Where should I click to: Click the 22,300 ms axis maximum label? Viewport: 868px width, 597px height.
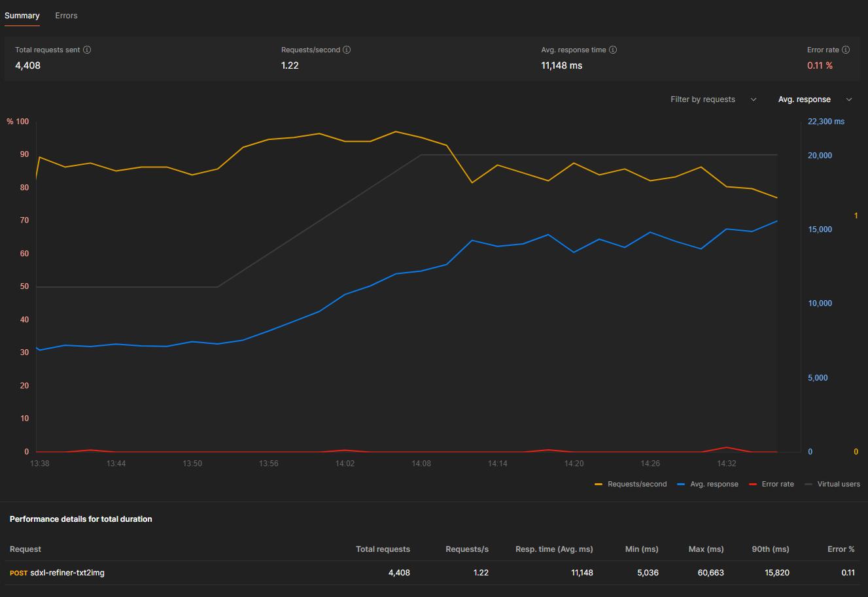826,122
